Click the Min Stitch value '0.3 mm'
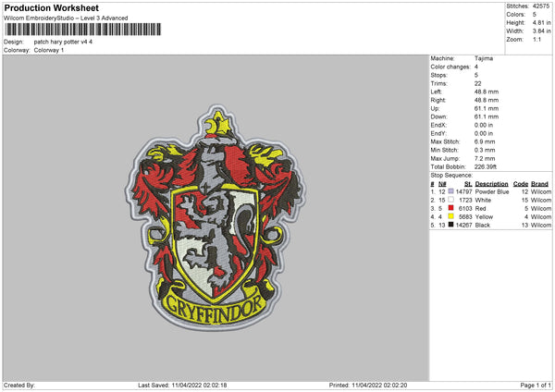The width and height of the screenshot is (555, 392). tap(485, 150)
